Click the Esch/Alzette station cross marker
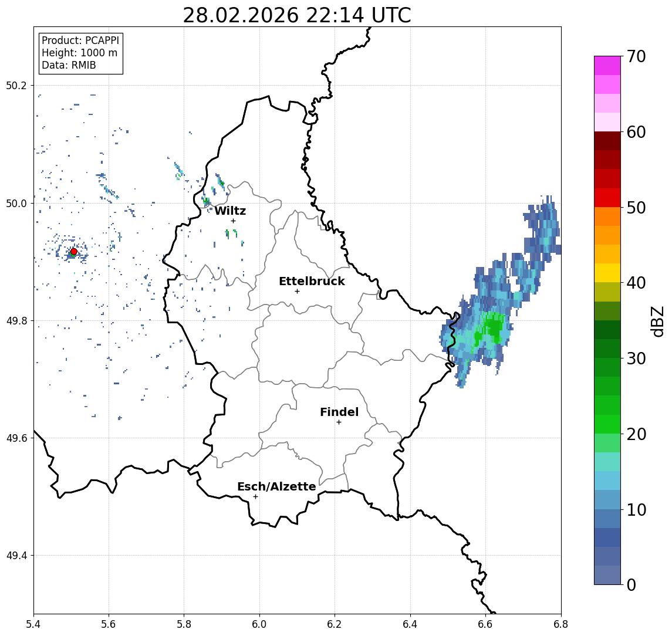The width and height of the screenshot is (672, 636). point(255,497)
